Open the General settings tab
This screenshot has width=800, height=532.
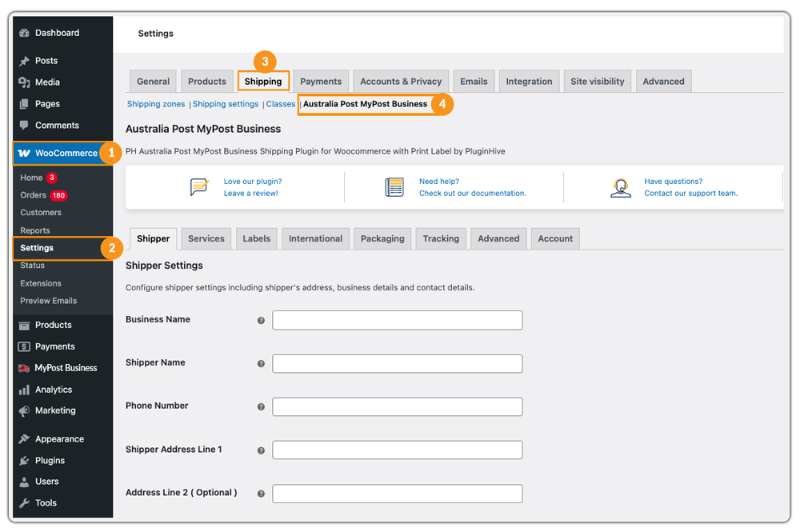(153, 82)
